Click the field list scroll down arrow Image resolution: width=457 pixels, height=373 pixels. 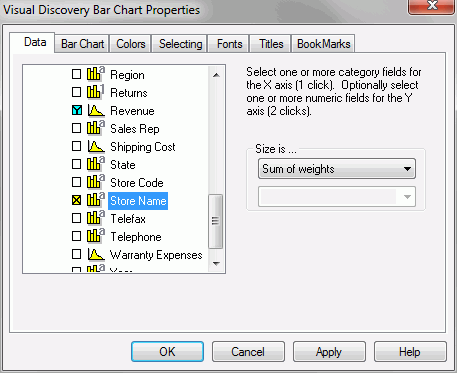[x=216, y=263]
